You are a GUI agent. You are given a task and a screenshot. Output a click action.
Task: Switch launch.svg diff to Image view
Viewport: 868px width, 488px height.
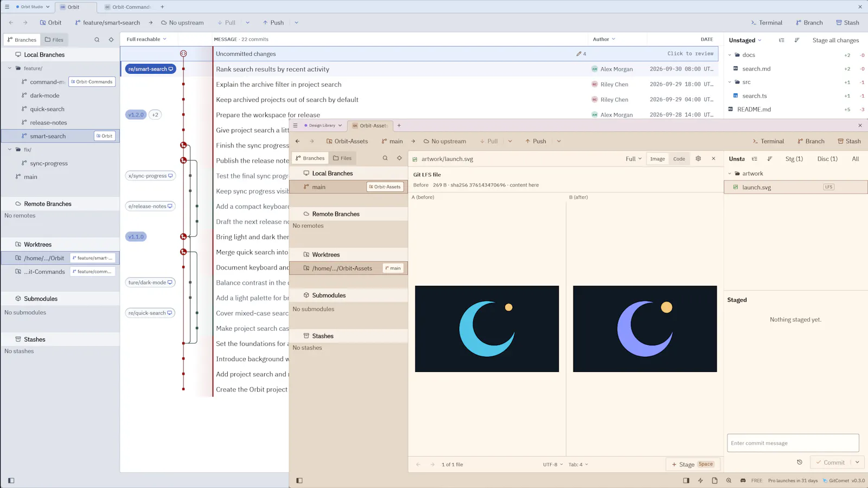click(x=658, y=159)
